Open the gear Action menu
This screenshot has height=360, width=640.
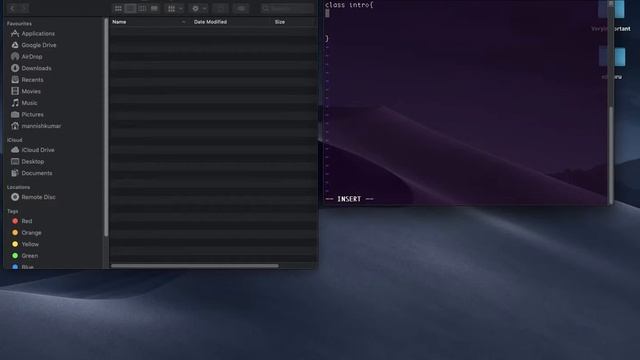pyautogui.click(x=199, y=8)
